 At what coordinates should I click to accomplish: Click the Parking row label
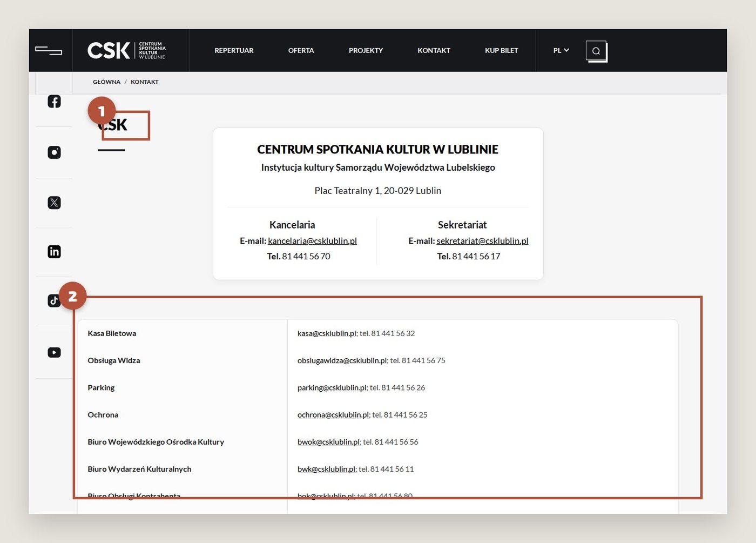(x=101, y=387)
